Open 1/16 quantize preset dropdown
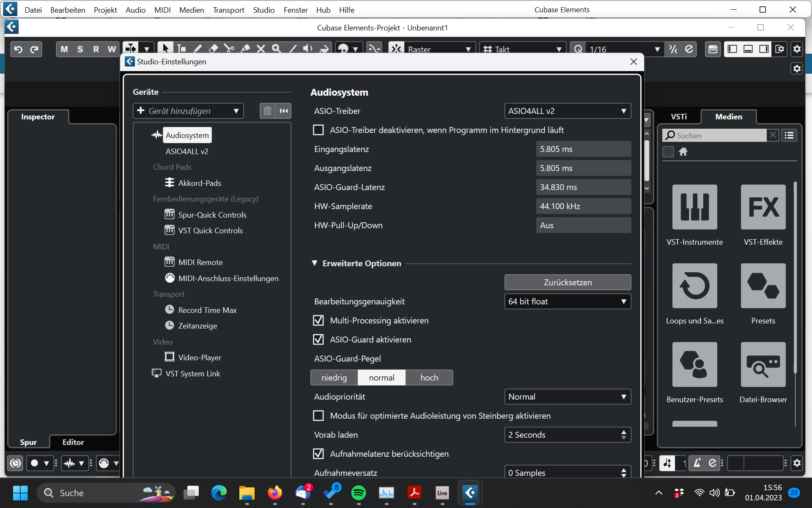 coord(625,49)
